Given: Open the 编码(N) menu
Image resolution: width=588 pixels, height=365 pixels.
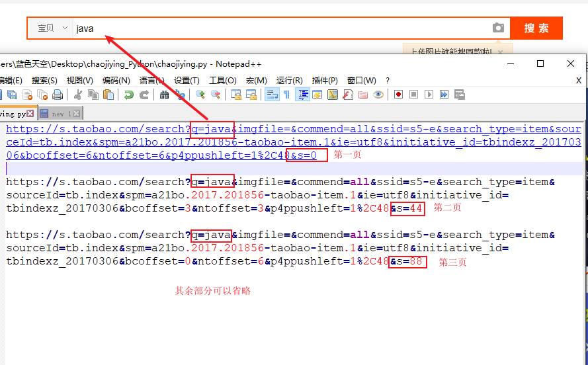Looking at the screenshot, I should (x=116, y=81).
